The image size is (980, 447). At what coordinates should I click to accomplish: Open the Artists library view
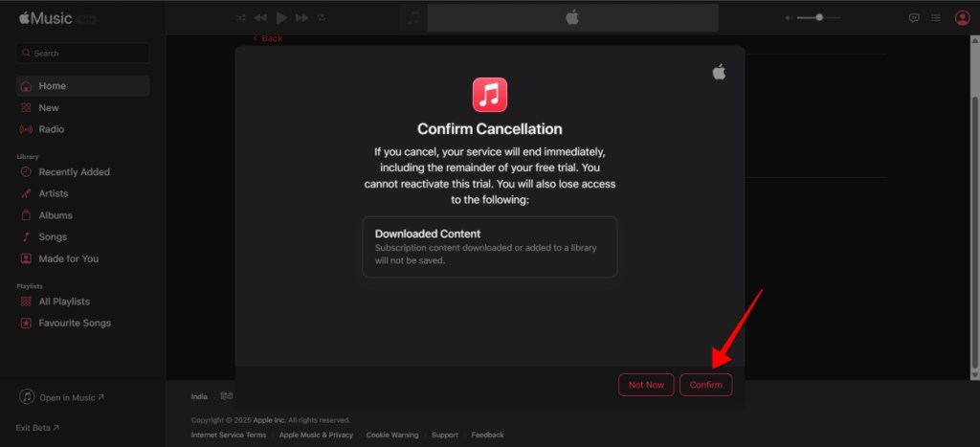pos(83,193)
